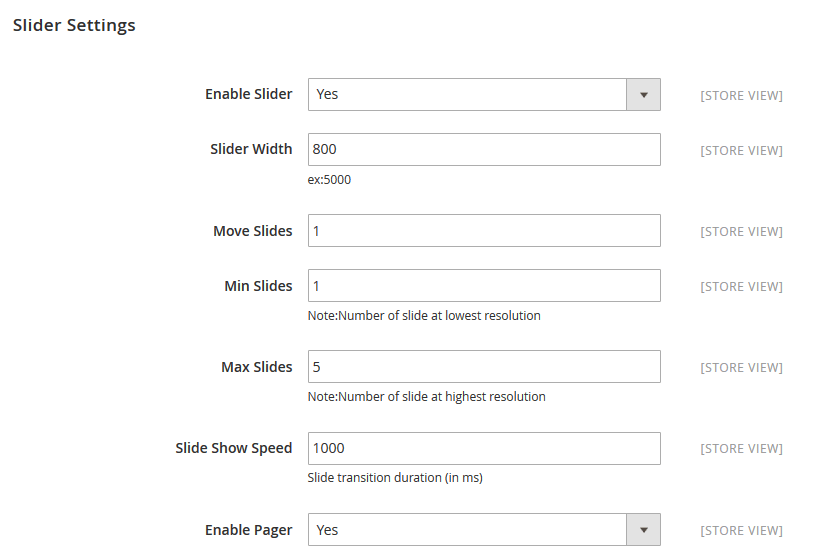The width and height of the screenshot is (830, 560).
Task: Select the Min Slides input field
Action: coord(484,286)
